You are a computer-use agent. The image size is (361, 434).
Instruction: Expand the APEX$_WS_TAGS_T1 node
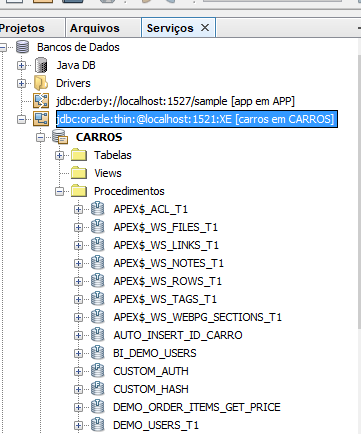tap(78, 299)
